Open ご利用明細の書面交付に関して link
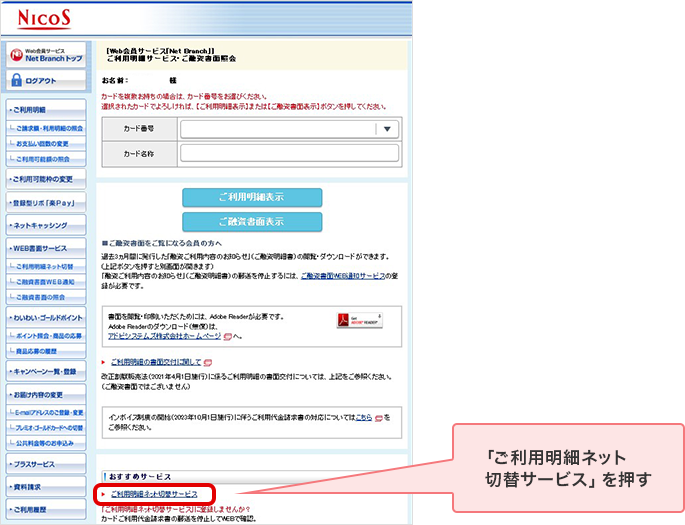Screen dimensions: 685x525 (x=156, y=362)
